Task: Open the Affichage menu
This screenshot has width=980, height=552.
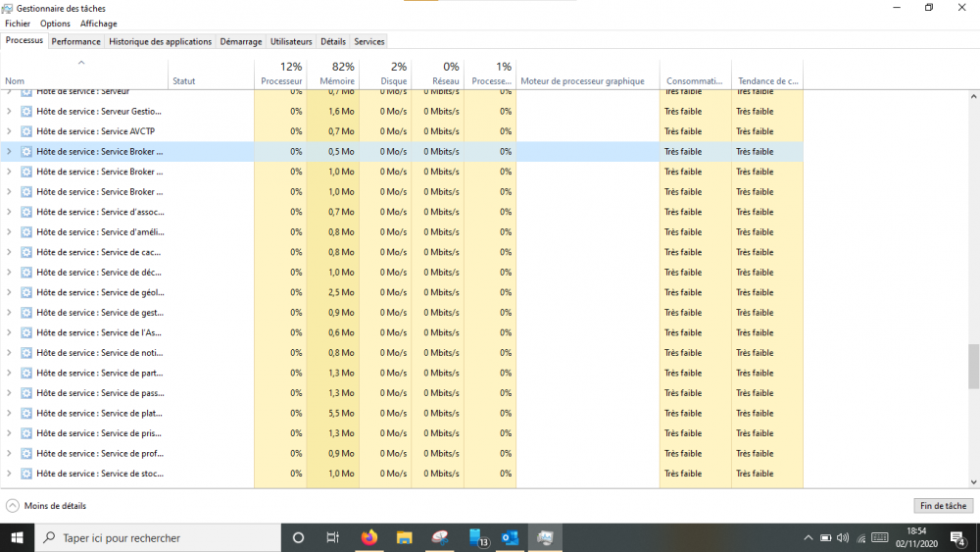Action: pyautogui.click(x=98, y=24)
